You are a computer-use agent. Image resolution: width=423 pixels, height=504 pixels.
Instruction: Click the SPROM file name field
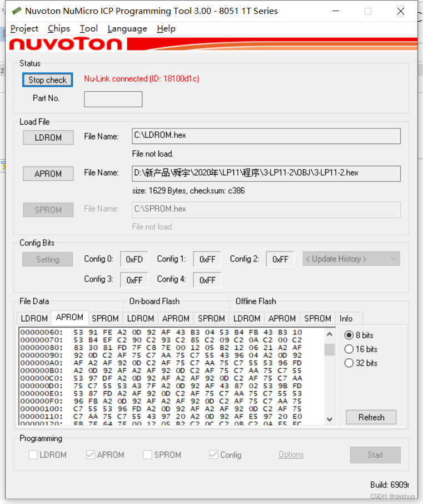(266, 210)
